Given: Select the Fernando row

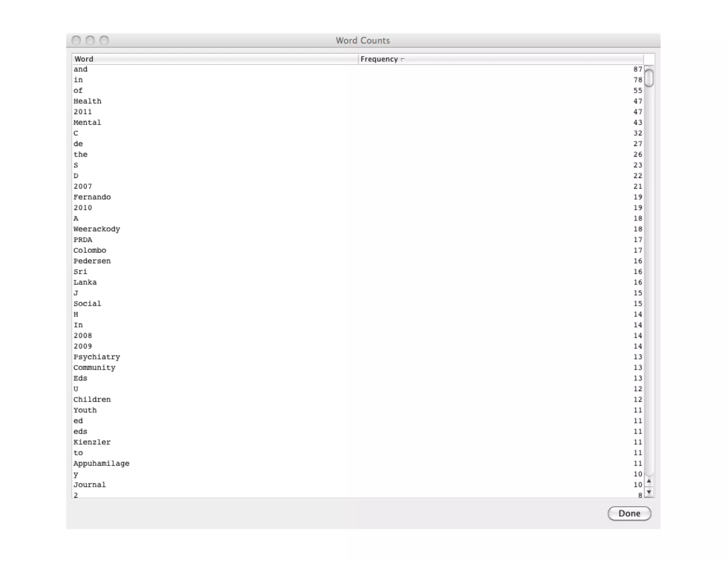Looking at the screenshot, I should click(x=92, y=197).
